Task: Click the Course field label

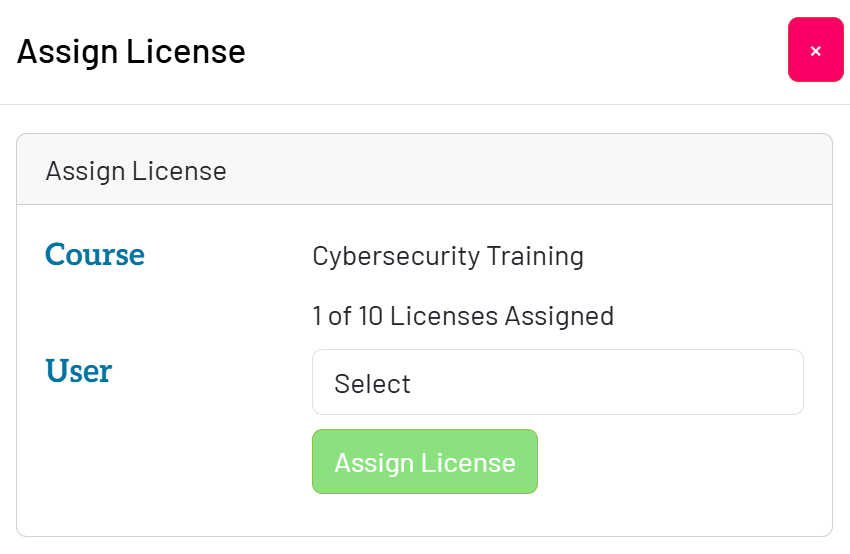Action: coord(95,255)
